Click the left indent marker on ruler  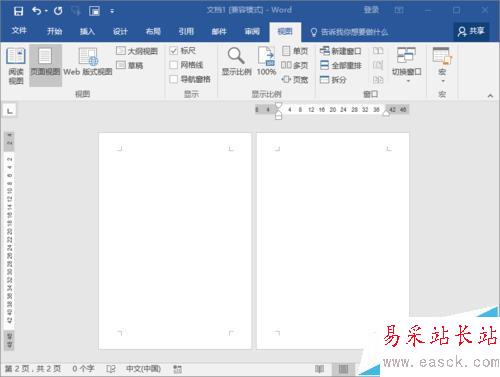(279, 116)
